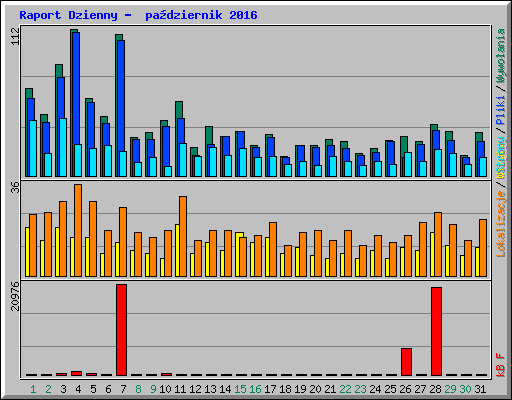Viewport: 512px width, 400px height.
Task: Click x-axis day label 1
Action: 33,389
